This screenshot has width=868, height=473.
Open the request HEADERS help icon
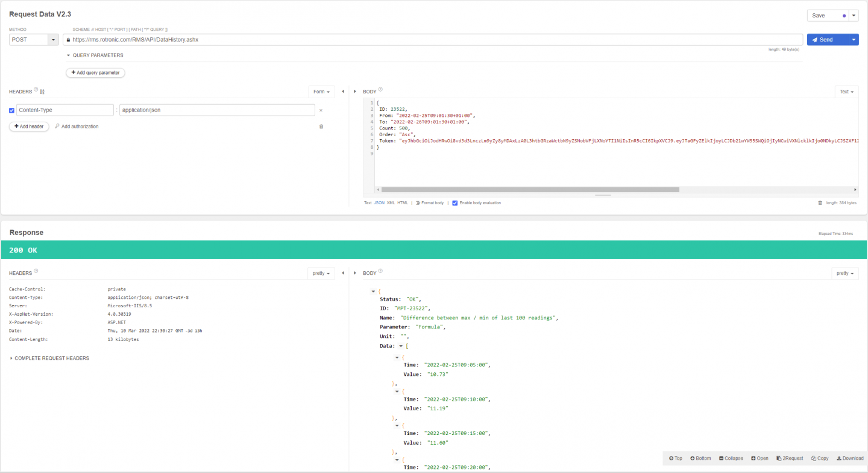[x=36, y=90]
